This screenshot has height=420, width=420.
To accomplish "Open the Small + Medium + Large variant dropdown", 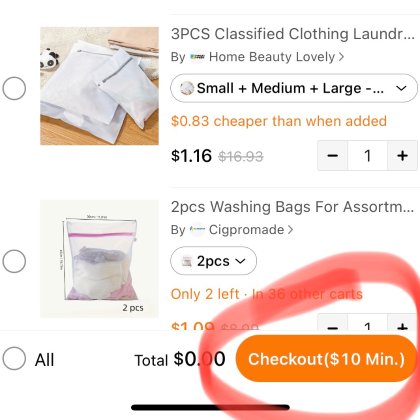I will (x=294, y=88).
